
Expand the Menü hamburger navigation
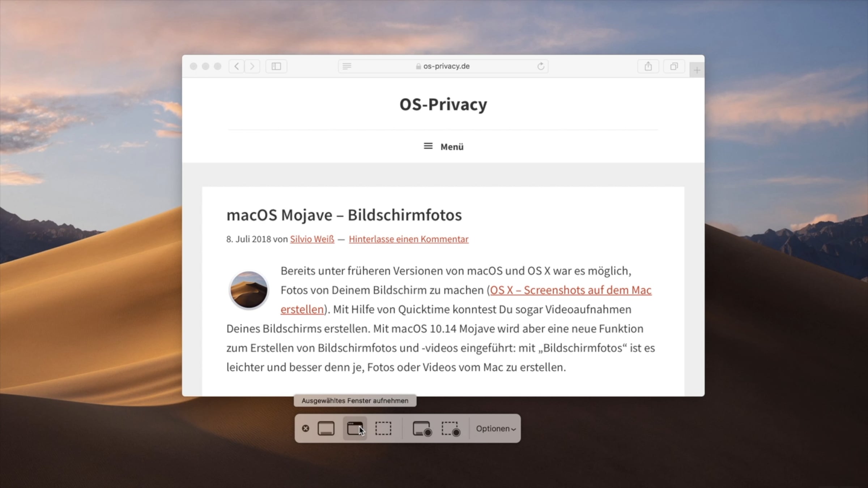tap(443, 146)
